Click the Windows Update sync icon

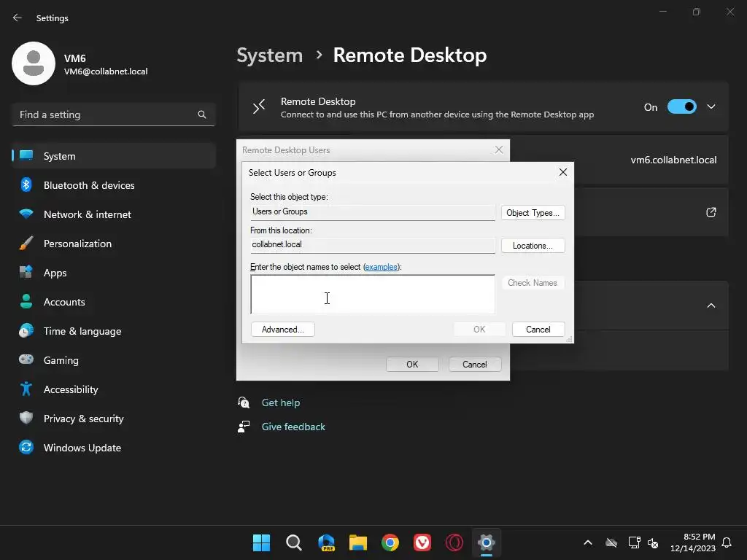(x=26, y=447)
